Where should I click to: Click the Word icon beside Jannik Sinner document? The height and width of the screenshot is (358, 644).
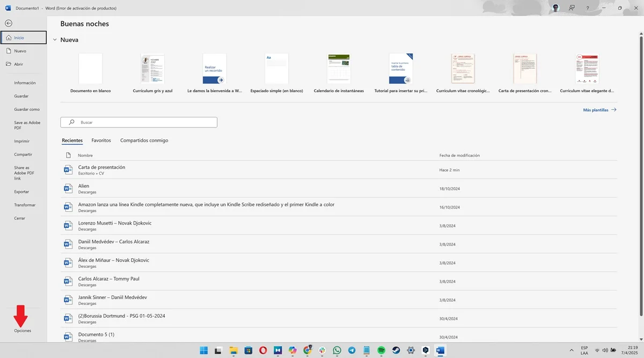click(x=68, y=300)
